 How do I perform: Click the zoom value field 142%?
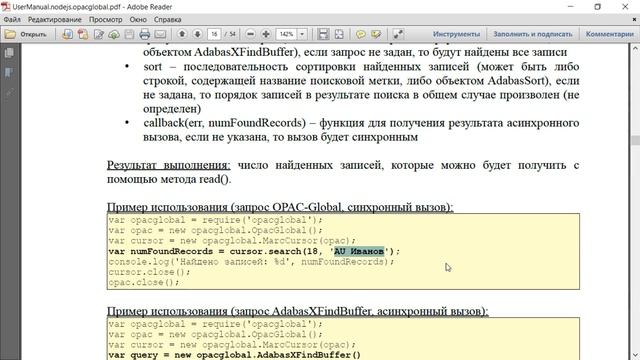[x=286, y=34]
